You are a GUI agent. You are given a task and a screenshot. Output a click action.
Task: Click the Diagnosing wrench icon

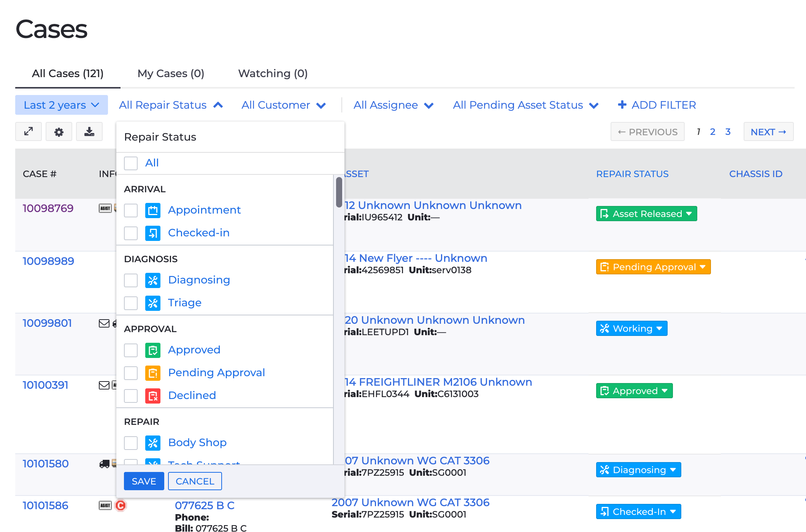(153, 280)
